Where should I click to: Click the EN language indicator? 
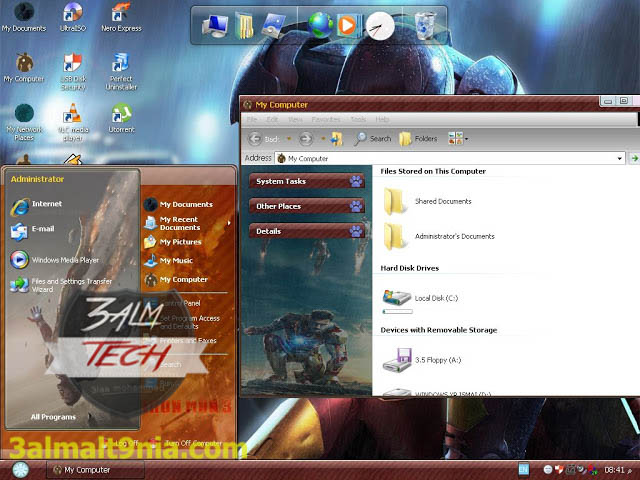tap(523, 469)
